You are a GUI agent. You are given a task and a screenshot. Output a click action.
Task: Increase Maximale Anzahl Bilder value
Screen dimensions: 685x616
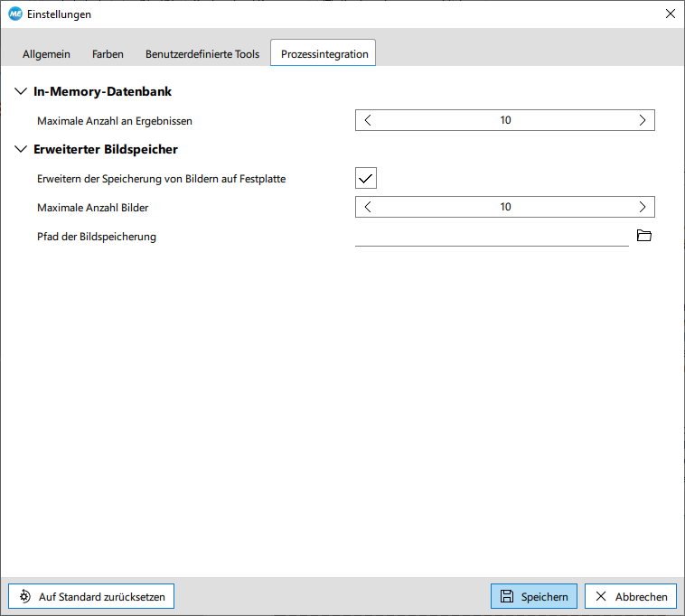642,207
